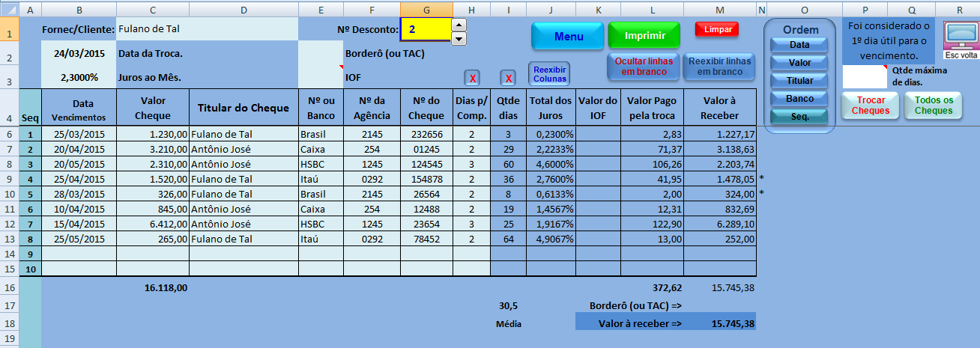The image size is (980, 348).
Task: Click Reexibir linhas em branco
Action: 719,67
